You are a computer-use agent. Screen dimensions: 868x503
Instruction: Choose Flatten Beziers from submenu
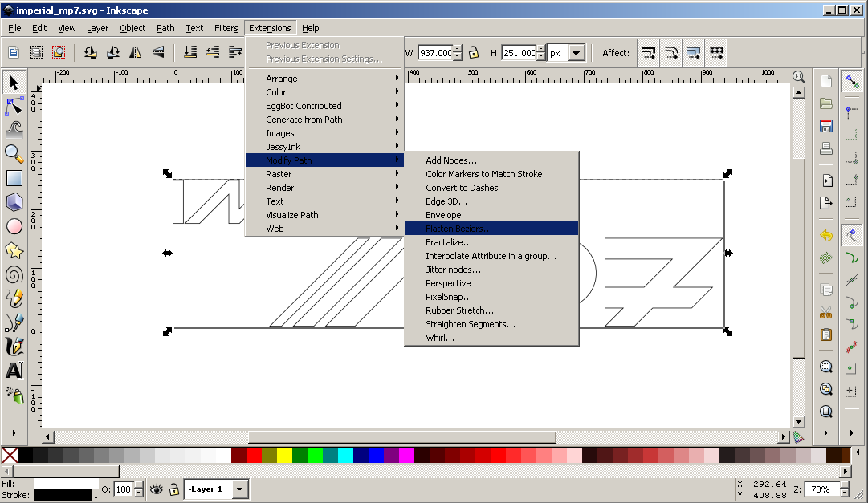click(459, 229)
